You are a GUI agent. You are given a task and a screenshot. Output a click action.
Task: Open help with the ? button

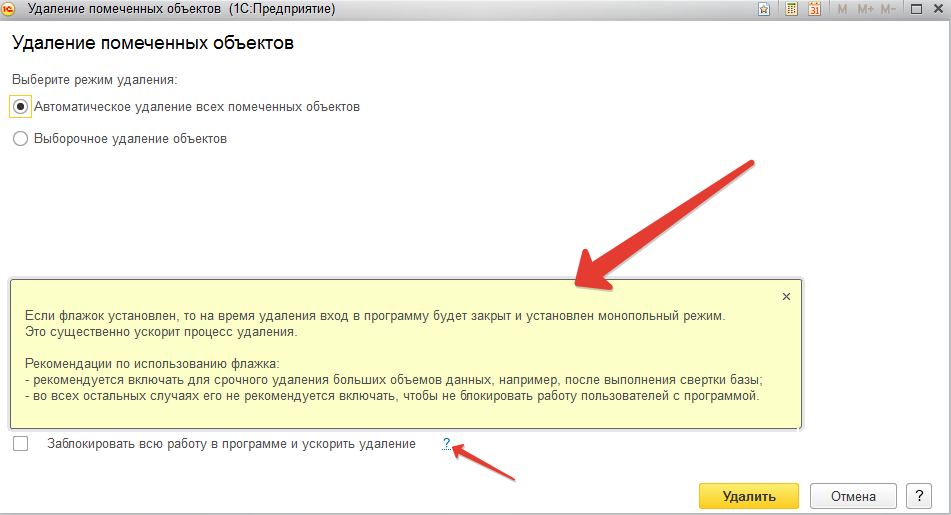click(919, 496)
